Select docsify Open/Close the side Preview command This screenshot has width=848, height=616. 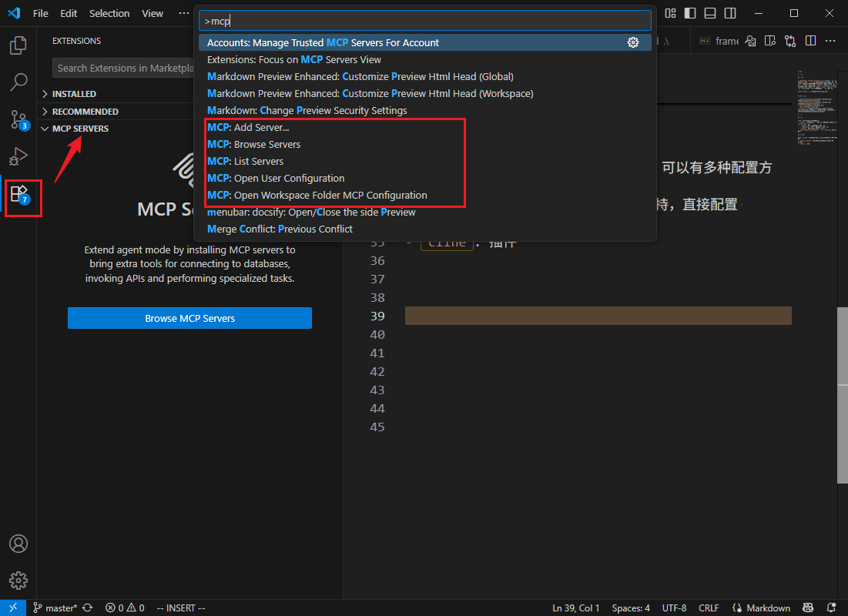424,212
